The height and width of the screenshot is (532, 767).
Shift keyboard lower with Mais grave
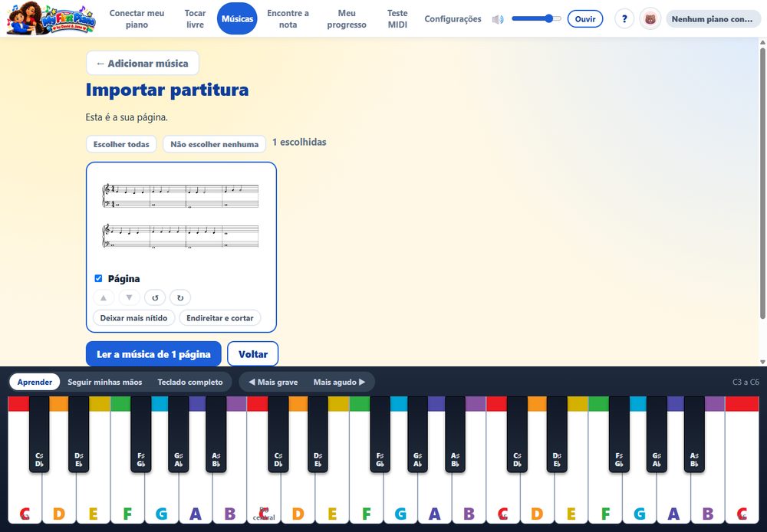(273, 382)
